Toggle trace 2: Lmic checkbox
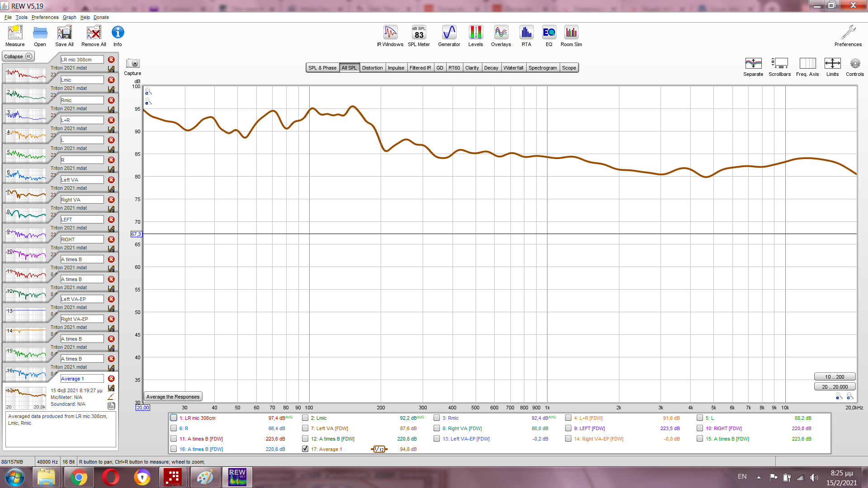Viewport: 868px width, 488px height. (305, 418)
